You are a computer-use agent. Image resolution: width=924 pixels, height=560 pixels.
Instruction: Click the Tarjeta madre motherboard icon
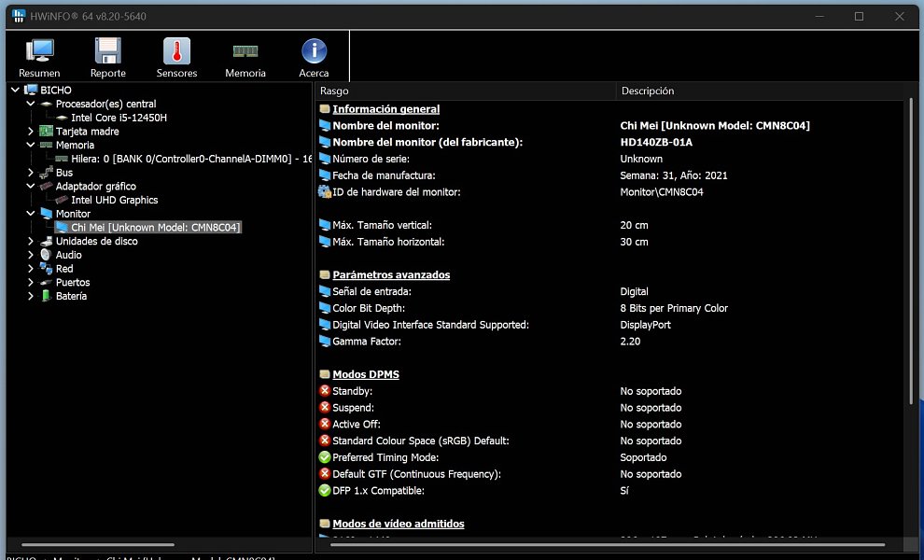[46, 132]
